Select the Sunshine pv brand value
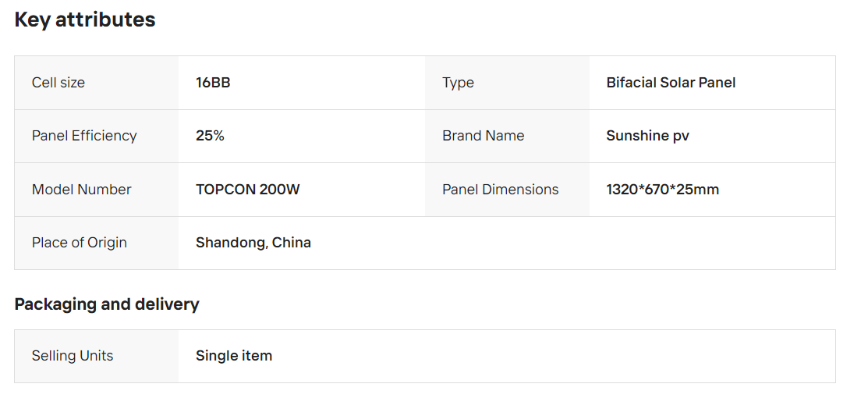 point(647,136)
